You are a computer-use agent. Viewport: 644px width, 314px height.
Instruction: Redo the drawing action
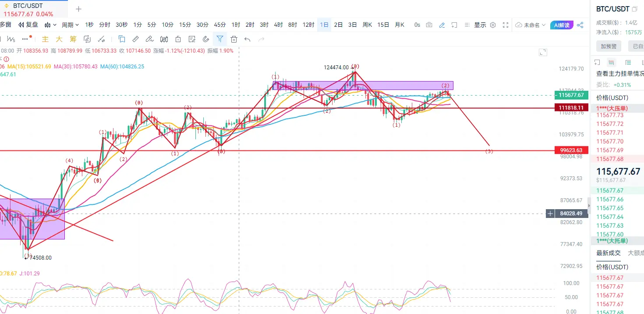pos(262,39)
